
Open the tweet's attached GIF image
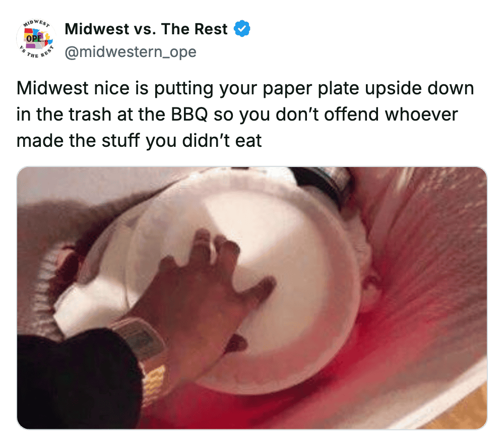(252, 298)
